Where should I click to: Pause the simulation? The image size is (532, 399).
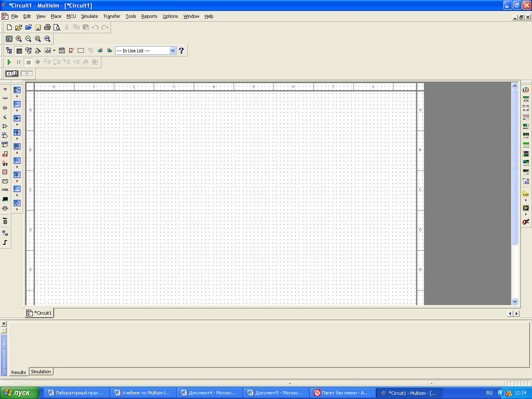click(19, 62)
